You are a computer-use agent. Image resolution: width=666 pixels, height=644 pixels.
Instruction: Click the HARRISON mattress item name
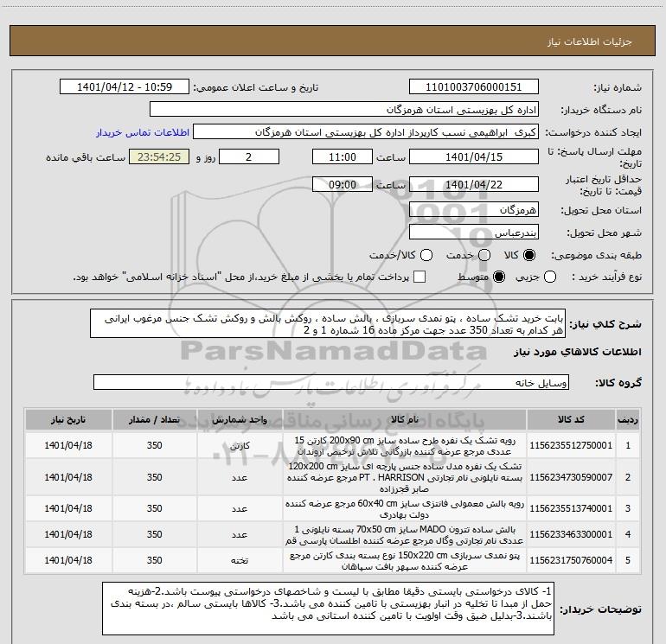coord(405,477)
